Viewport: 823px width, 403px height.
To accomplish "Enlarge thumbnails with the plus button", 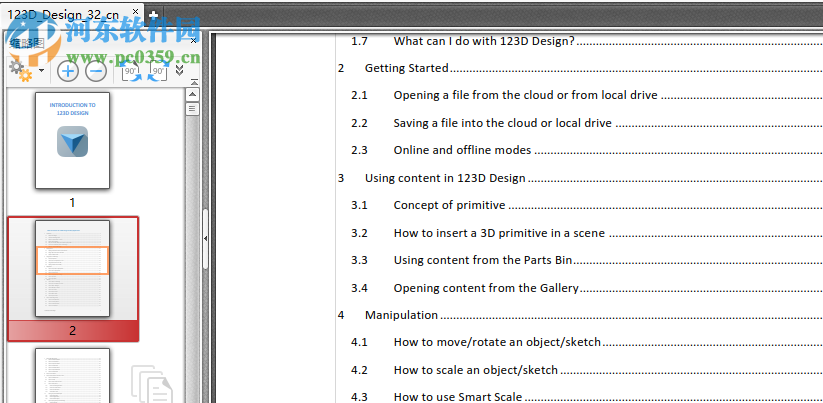I will [x=68, y=71].
